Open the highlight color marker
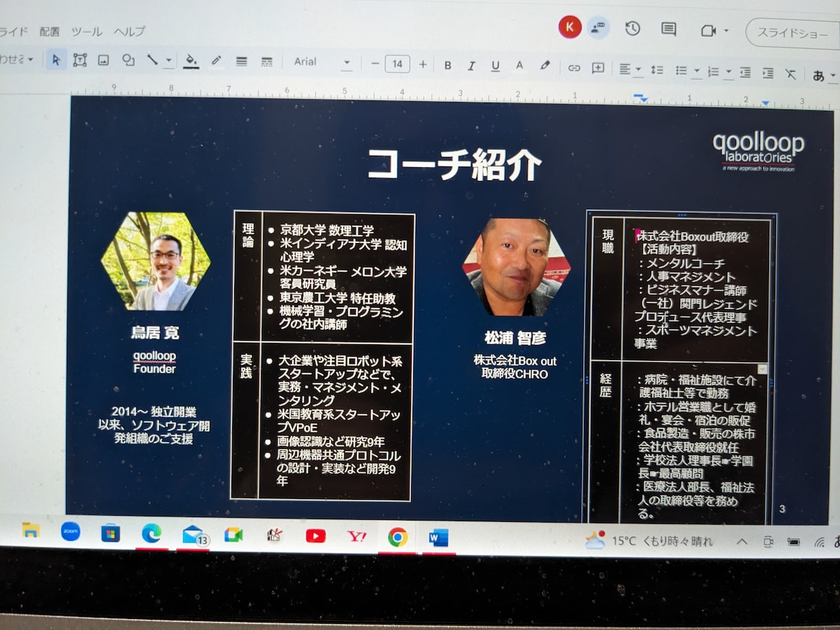 [x=545, y=66]
